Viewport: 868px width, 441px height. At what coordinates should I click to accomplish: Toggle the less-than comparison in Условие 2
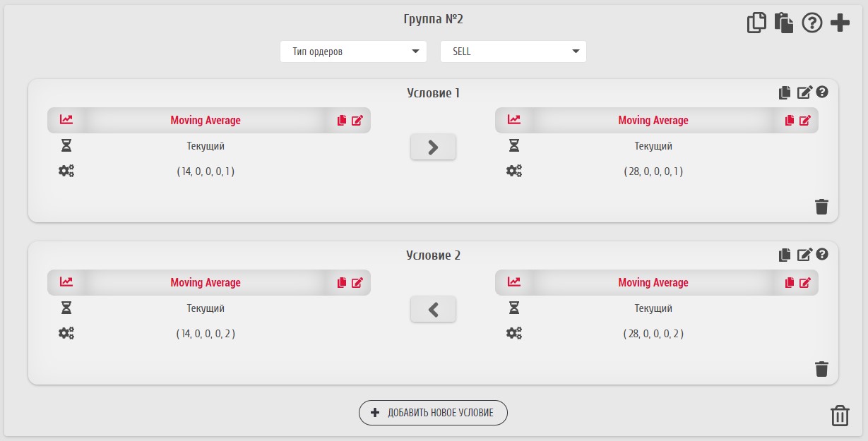[x=433, y=309]
